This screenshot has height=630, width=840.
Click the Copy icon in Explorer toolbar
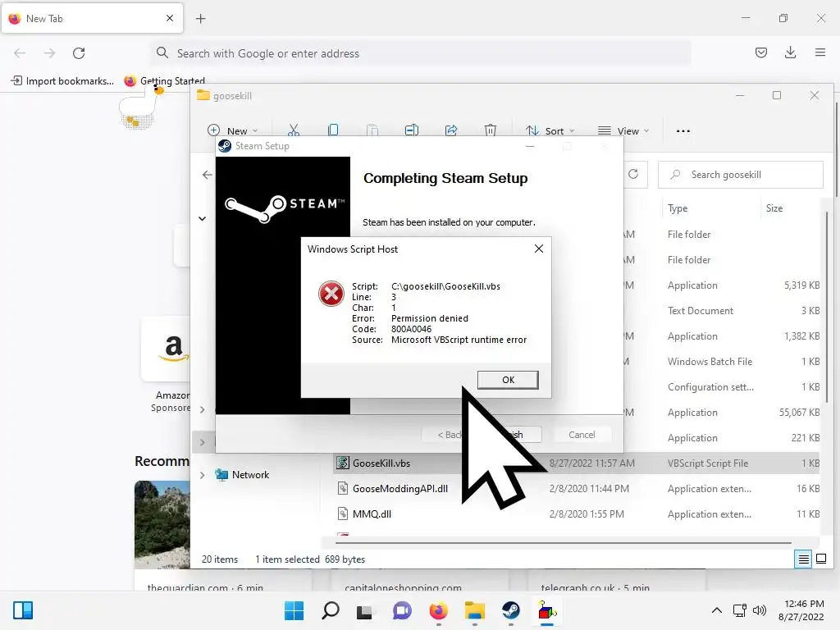click(333, 130)
